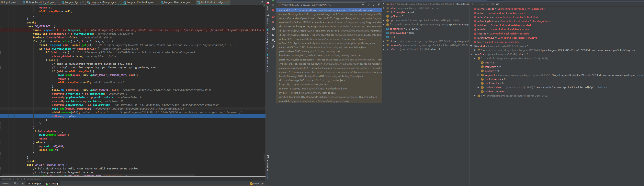This screenshot has width=644, height=186.
Task: Move watch down in Watches toolbar
Action: pyautogui.click(x=488, y=4)
